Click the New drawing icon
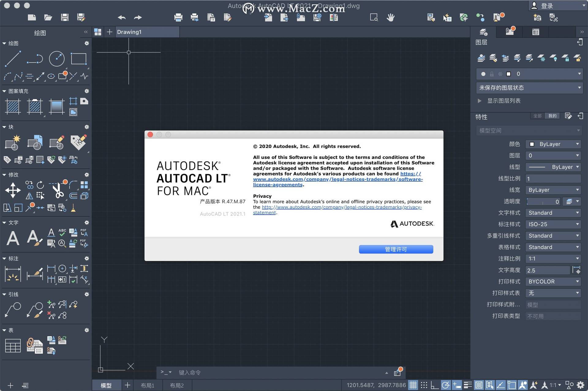 tap(32, 17)
